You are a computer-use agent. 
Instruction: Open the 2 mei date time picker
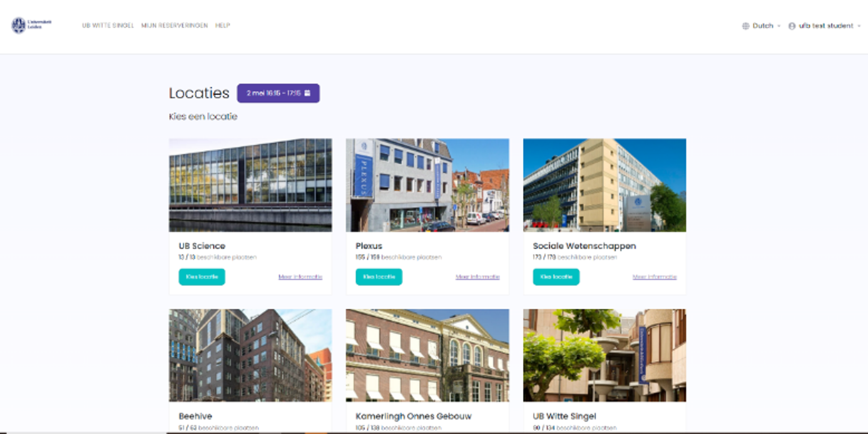point(278,93)
